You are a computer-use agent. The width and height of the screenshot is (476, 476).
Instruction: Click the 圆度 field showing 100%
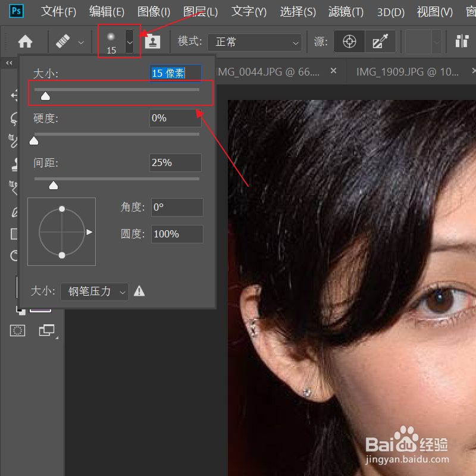tap(177, 234)
